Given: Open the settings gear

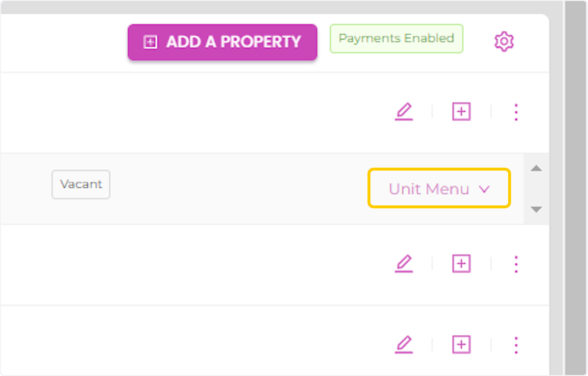Looking at the screenshot, I should coord(504,42).
